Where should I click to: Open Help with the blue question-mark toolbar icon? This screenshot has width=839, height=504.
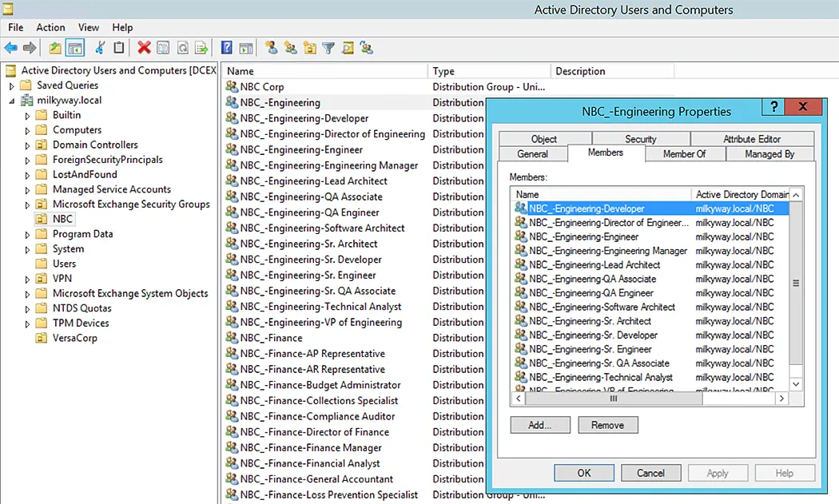point(227,48)
